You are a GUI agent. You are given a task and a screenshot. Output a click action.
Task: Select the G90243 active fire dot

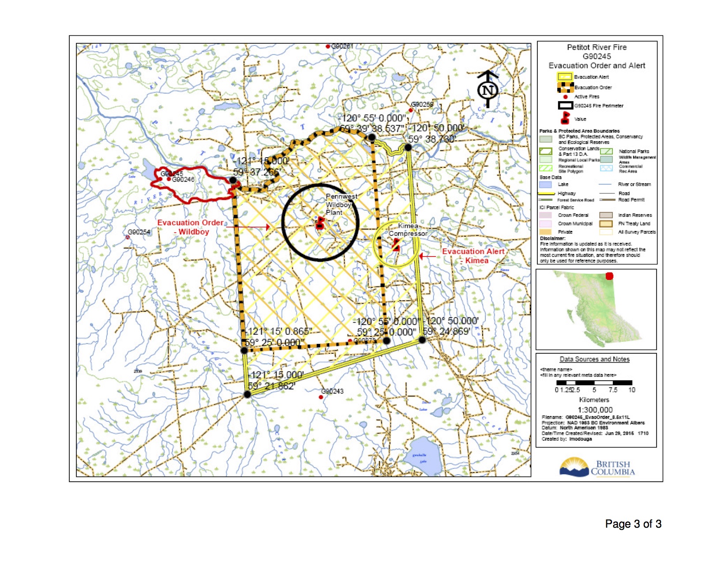click(321, 397)
